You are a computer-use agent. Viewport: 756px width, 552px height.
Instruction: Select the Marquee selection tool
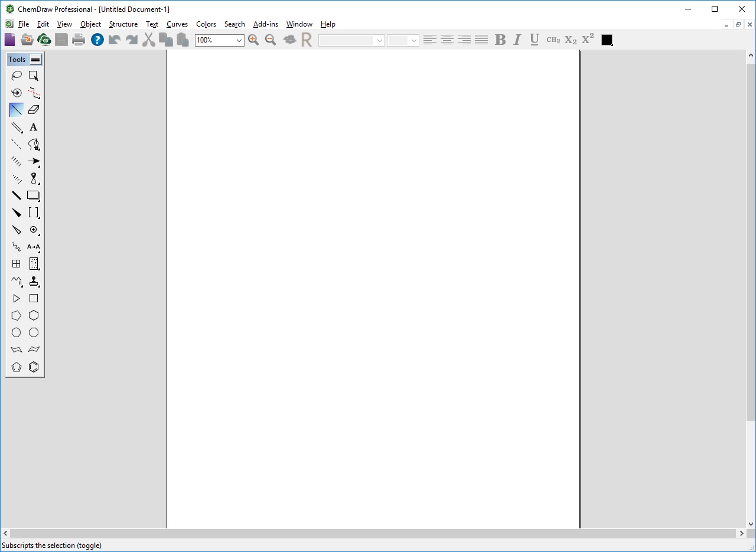coord(34,76)
